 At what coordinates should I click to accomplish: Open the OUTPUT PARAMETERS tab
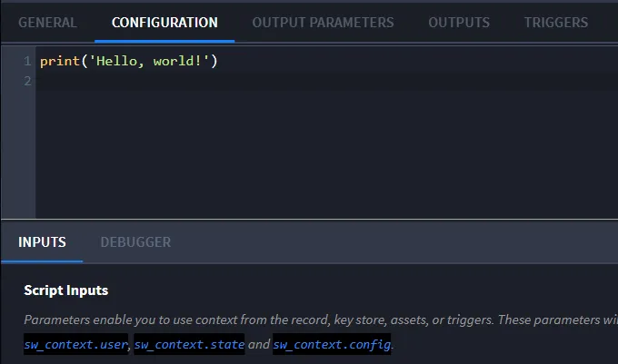[x=323, y=23]
